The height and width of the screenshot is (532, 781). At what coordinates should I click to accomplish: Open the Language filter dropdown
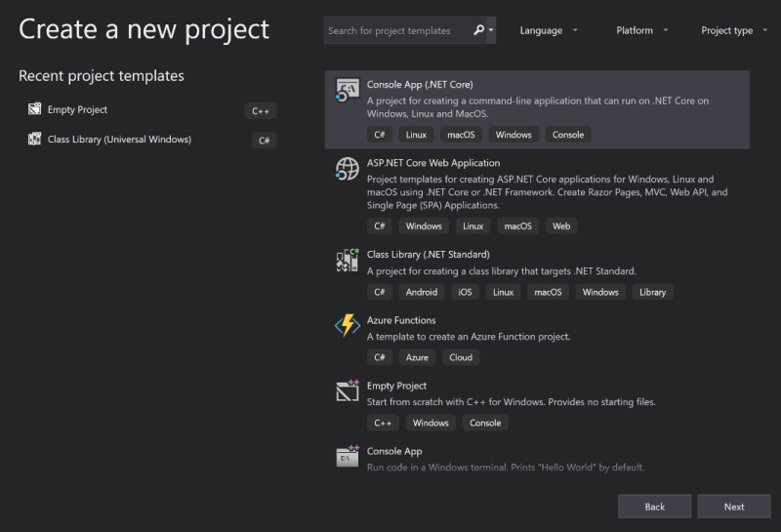coord(549,30)
